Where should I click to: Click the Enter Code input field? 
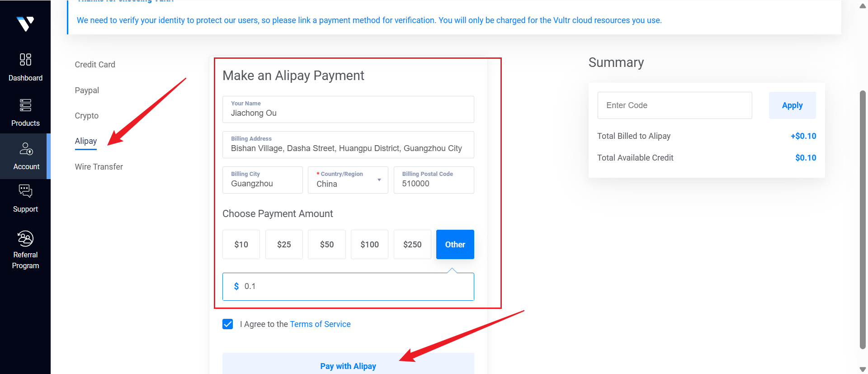pos(675,105)
